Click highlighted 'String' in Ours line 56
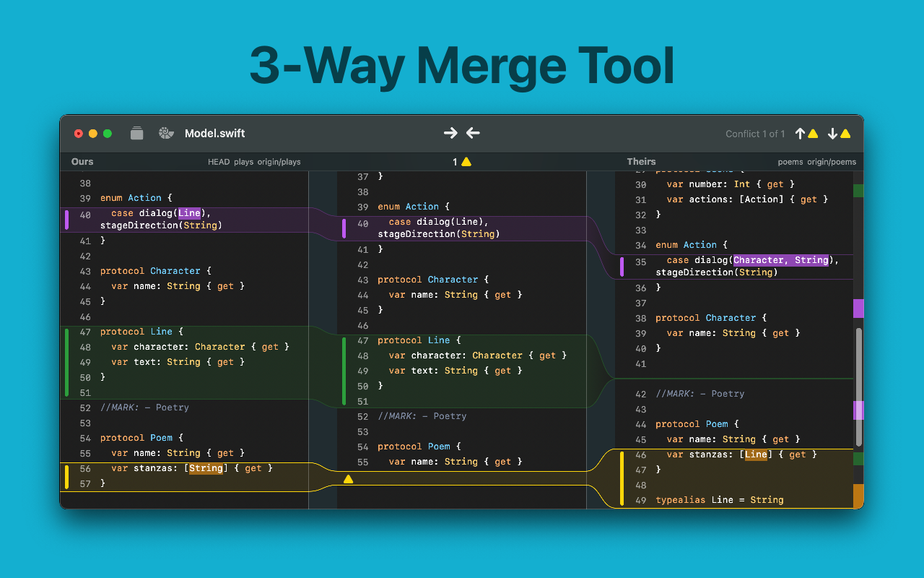The height and width of the screenshot is (578, 924). pyautogui.click(x=206, y=468)
